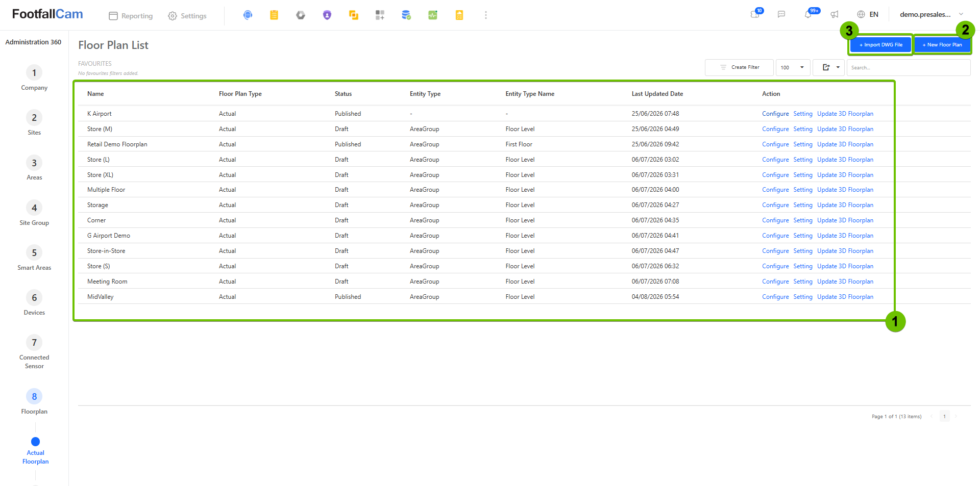Image resolution: width=980 pixels, height=486 pixels.
Task: Click the Create Filter button
Action: [739, 67]
